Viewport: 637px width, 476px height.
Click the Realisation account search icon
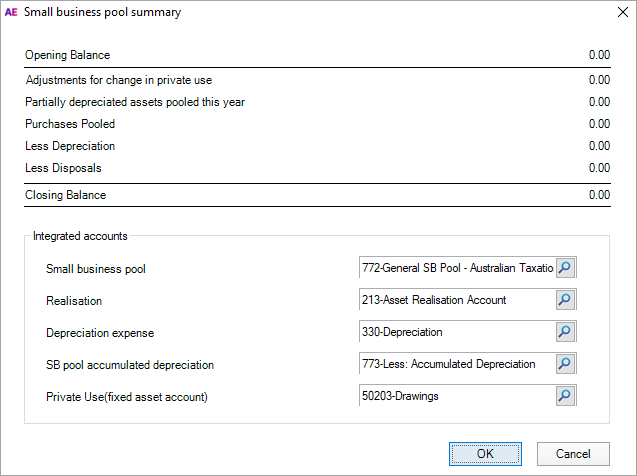tap(566, 300)
